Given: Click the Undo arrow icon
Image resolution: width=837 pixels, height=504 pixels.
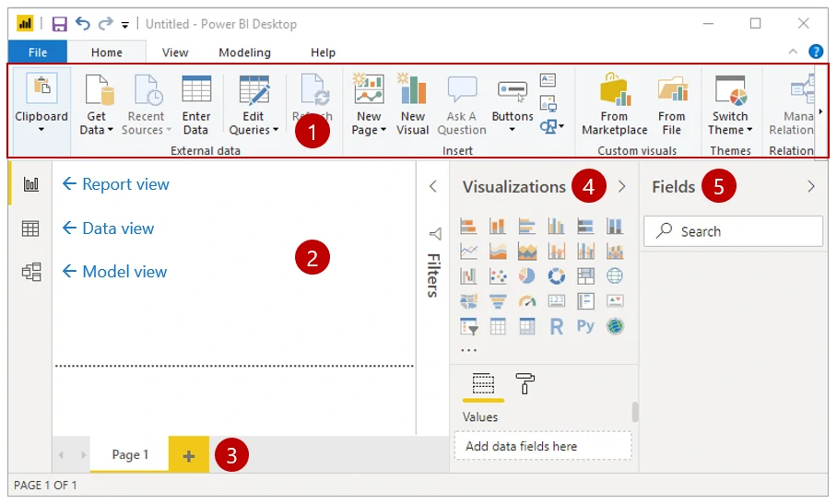Looking at the screenshot, I should (83, 23).
